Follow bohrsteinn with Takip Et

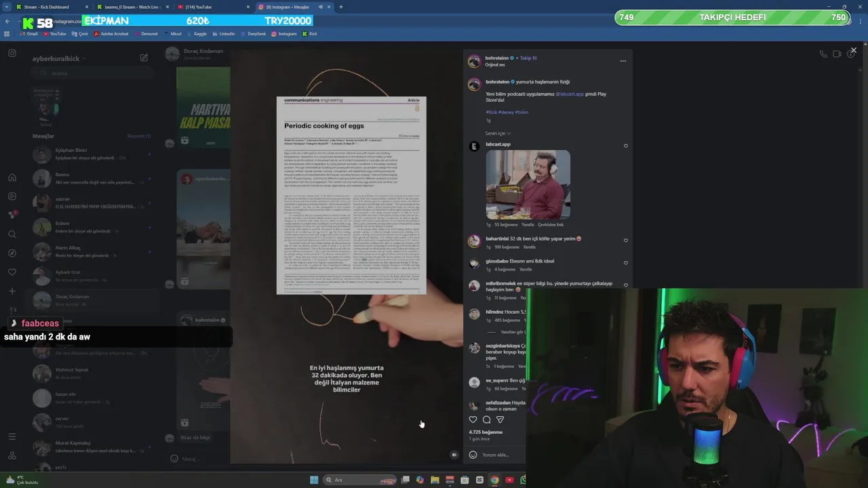click(528, 58)
